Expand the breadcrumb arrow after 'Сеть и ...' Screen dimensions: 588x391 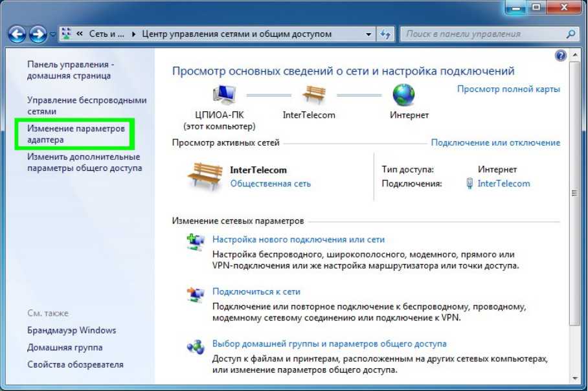(x=133, y=34)
